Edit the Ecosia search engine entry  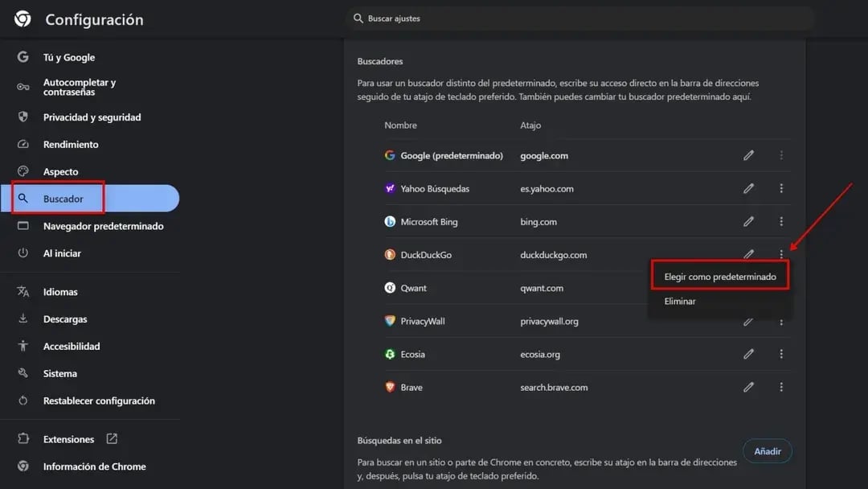coord(748,353)
